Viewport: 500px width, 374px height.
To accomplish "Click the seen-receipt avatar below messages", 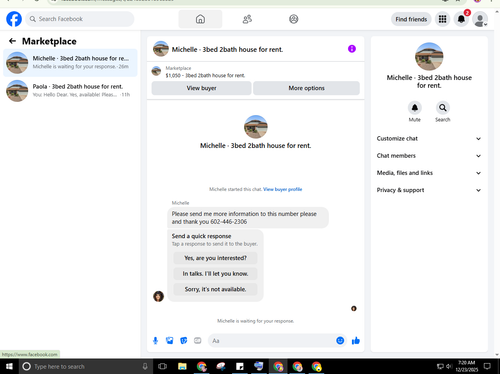I will tap(354, 309).
